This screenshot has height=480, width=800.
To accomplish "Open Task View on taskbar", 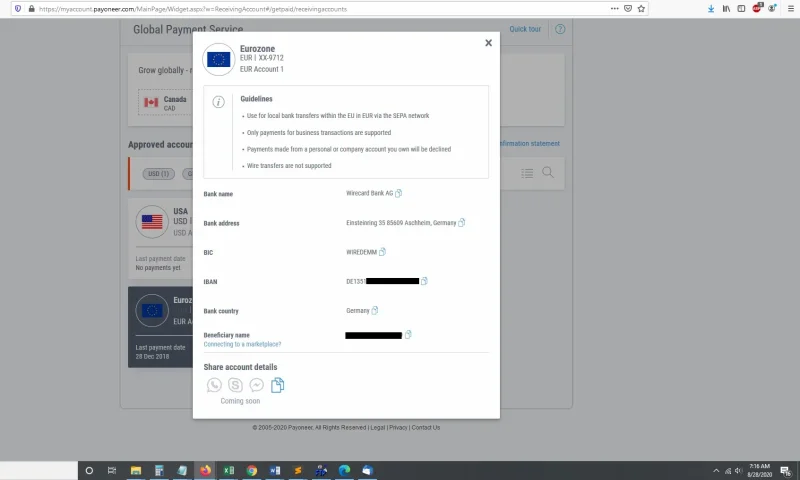I will pyautogui.click(x=112, y=470).
